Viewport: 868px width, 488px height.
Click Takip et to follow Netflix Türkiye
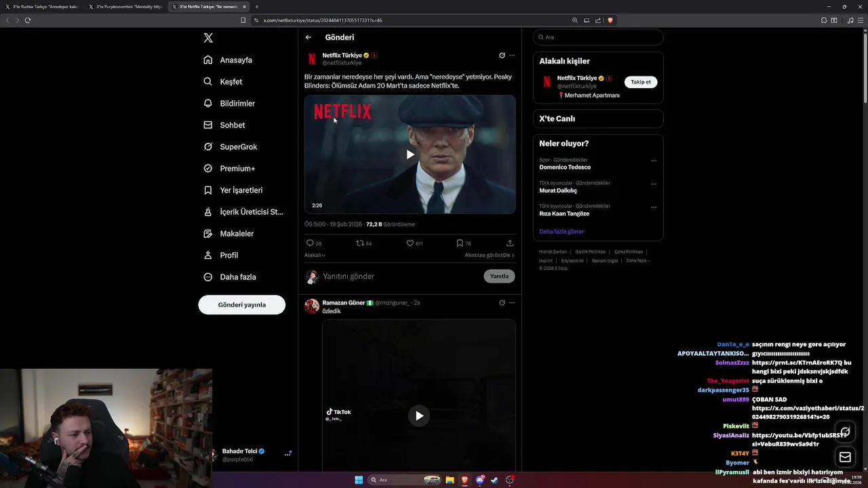pyautogui.click(x=641, y=82)
